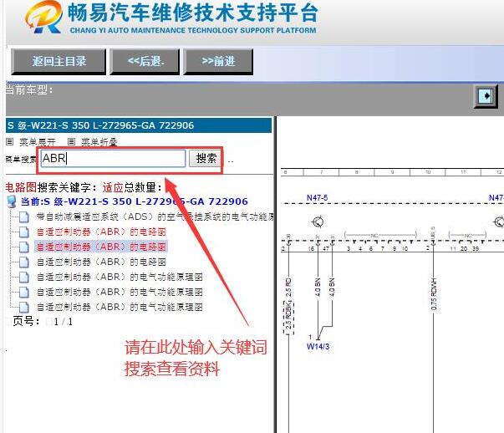Click the 菜单折叠 list icon
This screenshot has width=504, height=433.
coord(71,141)
